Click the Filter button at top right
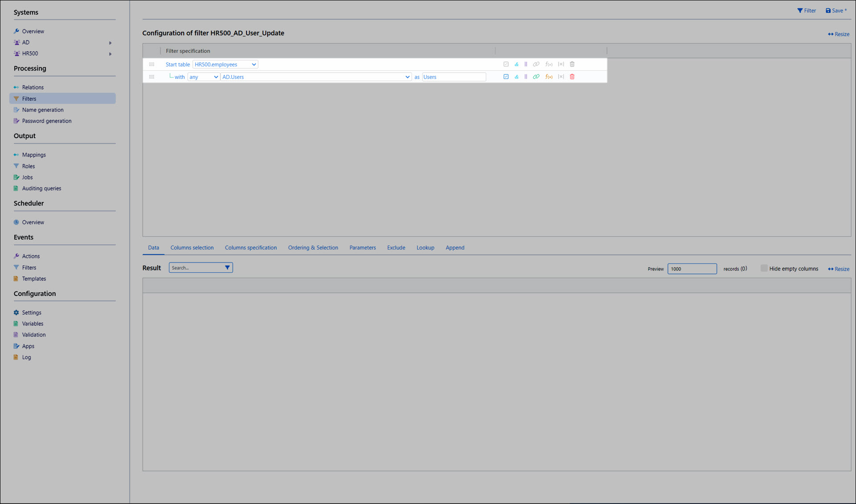Image resolution: width=856 pixels, height=504 pixels. [807, 11]
